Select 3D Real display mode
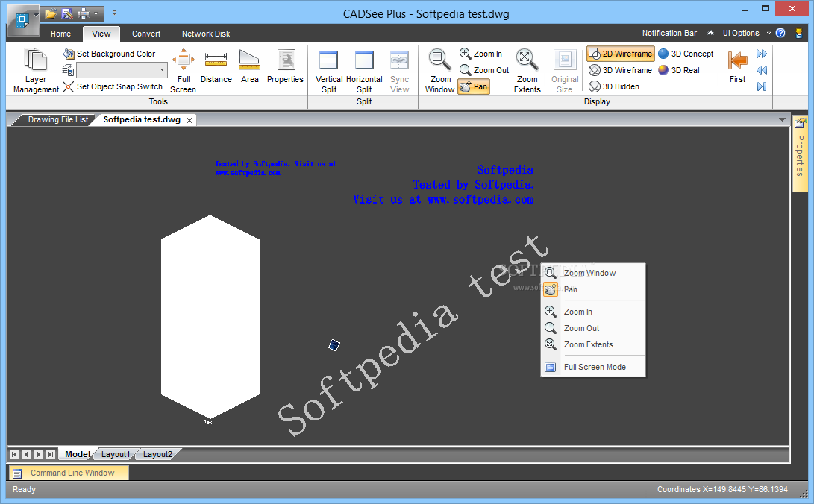The height and width of the screenshot is (504, 814). pyautogui.click(x=679, y=70)
